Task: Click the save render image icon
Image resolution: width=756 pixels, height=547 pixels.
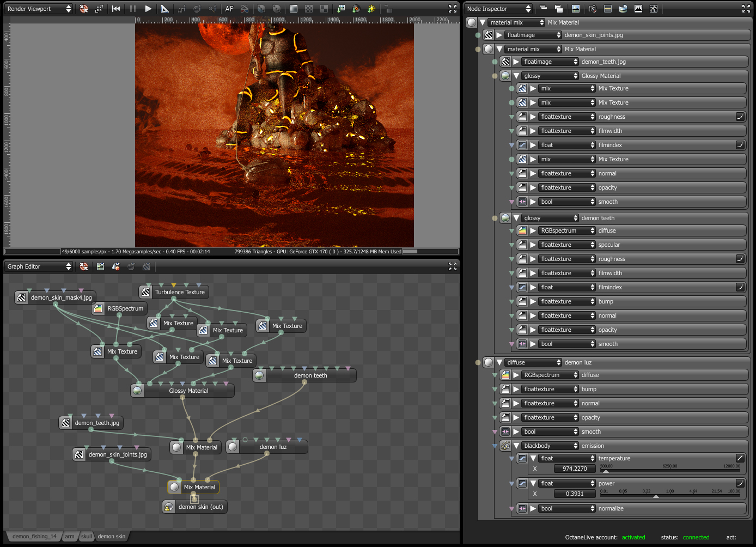Action: (x=341, y=9)
